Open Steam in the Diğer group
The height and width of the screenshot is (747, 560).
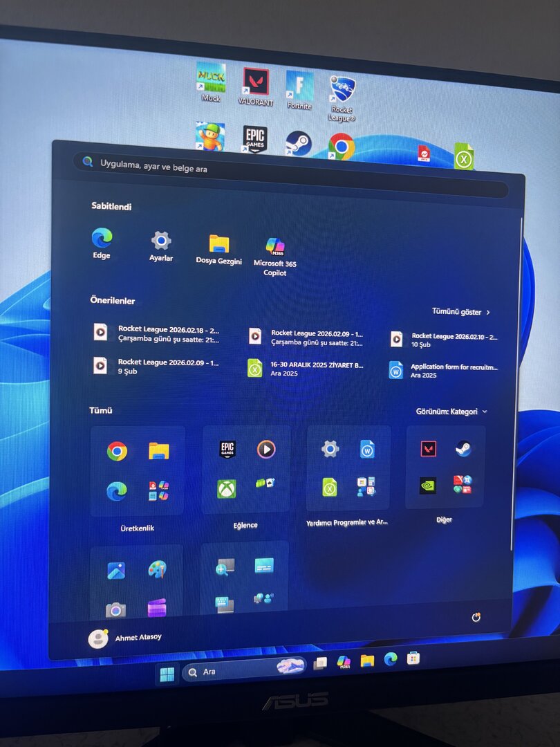tap(463, 448)
